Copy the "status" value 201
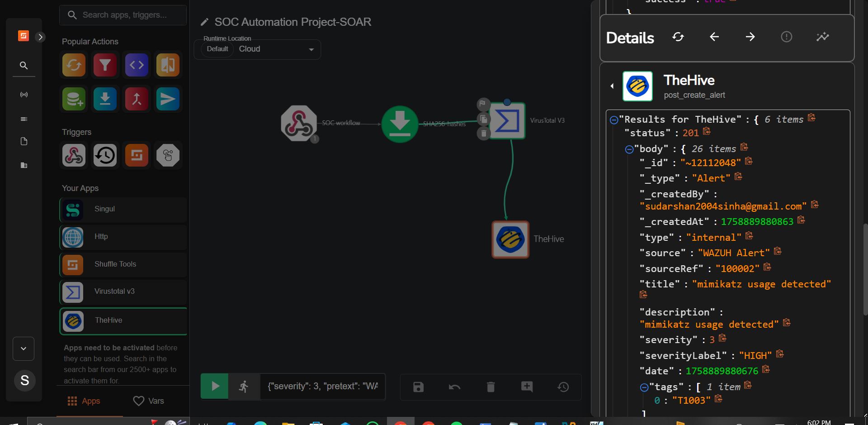Viewport: 868px width, 425px height. (x=707, y=131)
